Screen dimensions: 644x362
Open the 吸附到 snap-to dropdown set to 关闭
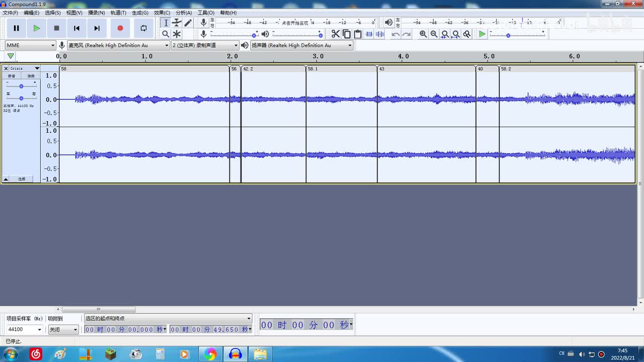click(x=63, y=329)
